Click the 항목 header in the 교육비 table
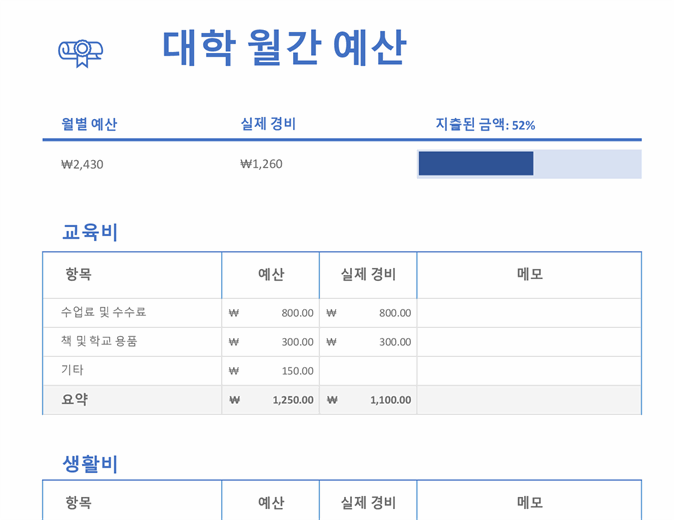Screen dimensions: 675x520 (x=78, y=275)
